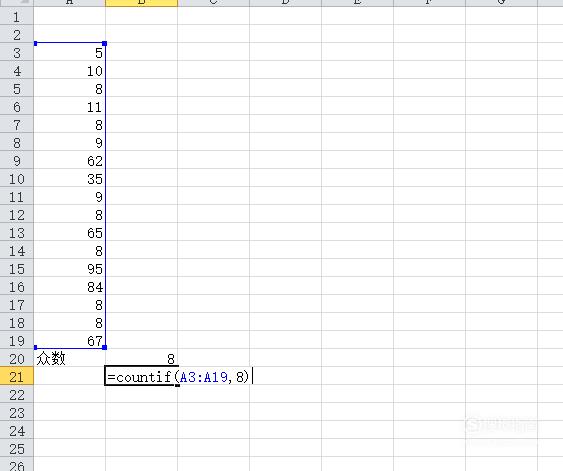The height and width of the screenshot is (471, 563).
Task: Click row header 17
Action: pos(17,304)
